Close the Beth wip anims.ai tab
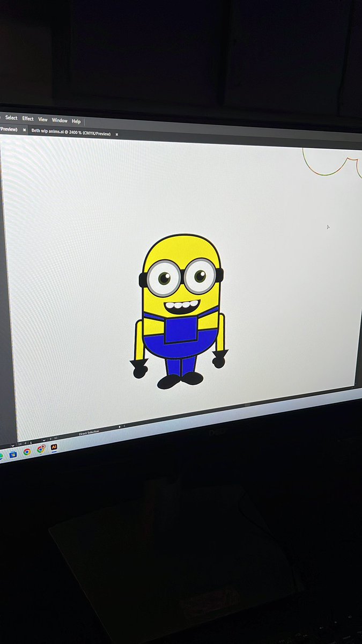 click(x=117, y=134)
